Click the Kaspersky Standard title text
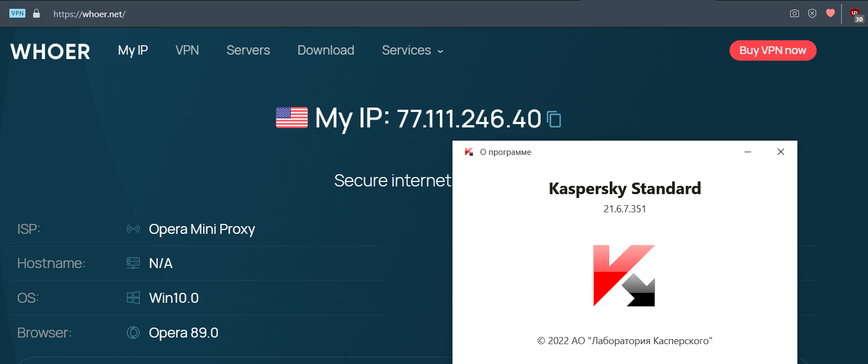Viewport: 868px width, 364px height. pos(625,189)
